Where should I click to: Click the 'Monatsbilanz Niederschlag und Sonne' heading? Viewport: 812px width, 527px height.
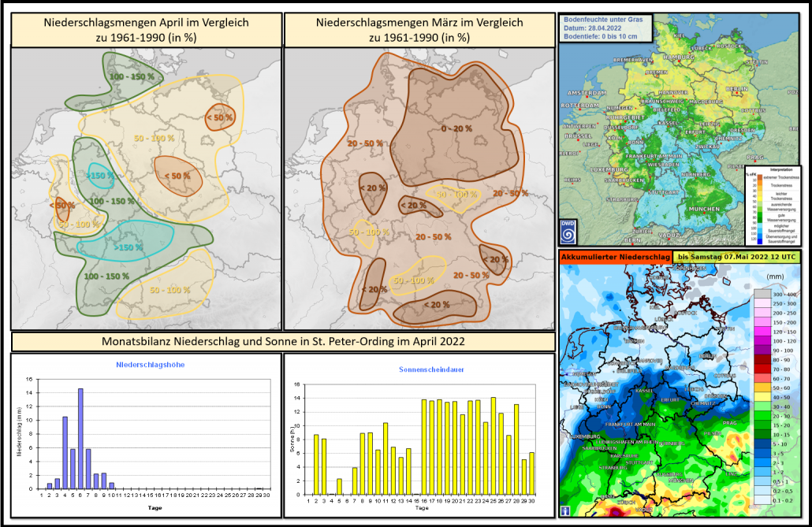click(x=282, y=342)
